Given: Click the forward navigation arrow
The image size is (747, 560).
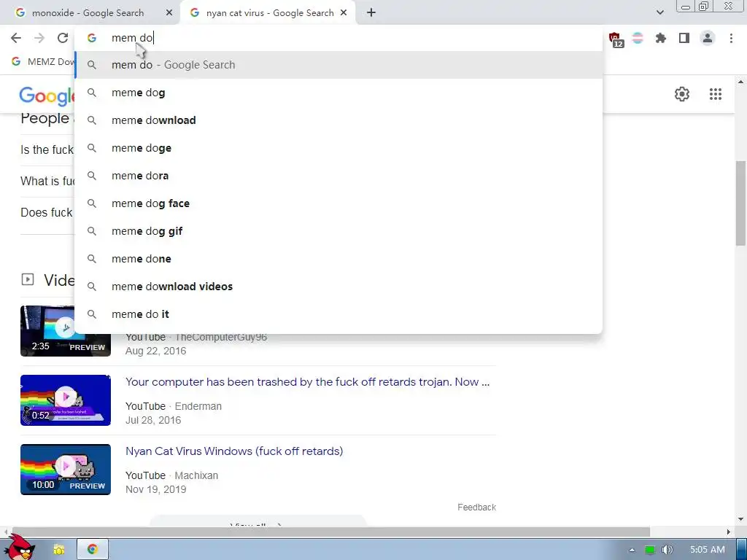Looking at the screenshot, I should pyautogui.click(x=39, y=38).
